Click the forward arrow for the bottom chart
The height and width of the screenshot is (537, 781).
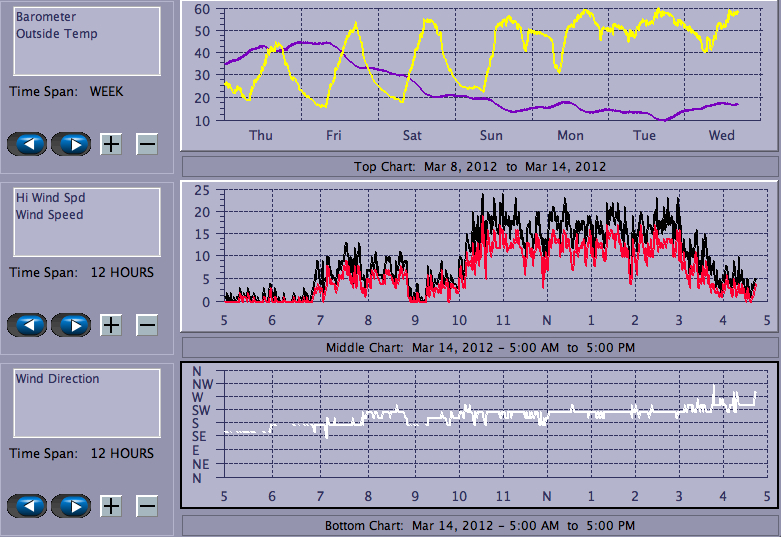pos(71,506)
